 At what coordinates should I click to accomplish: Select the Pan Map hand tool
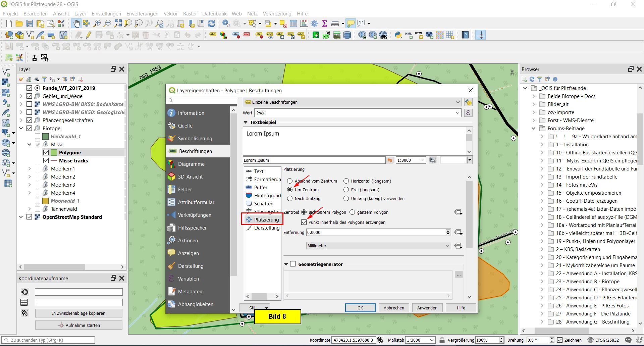pyautogui.click(x=76, y=23)
